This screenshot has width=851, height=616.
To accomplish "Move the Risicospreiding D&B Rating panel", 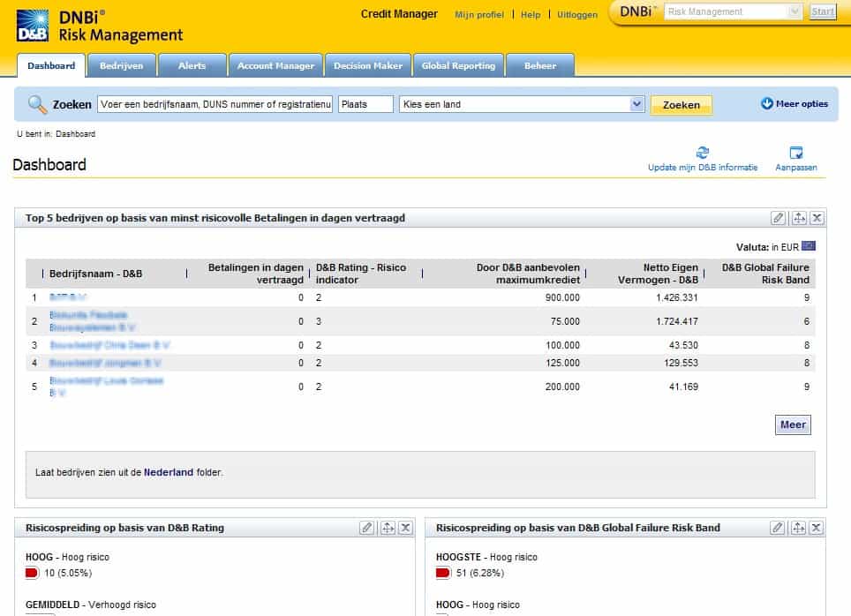I will (x=388, y=528).
